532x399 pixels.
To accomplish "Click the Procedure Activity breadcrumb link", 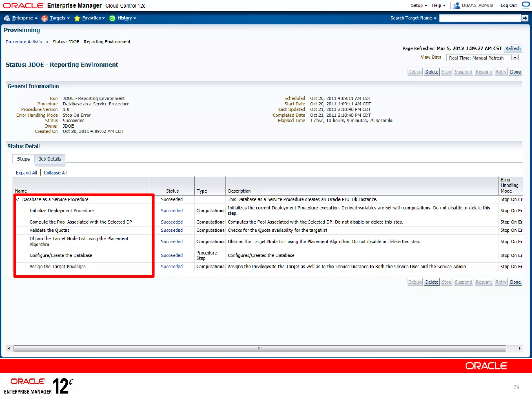I will click(24, 42).
